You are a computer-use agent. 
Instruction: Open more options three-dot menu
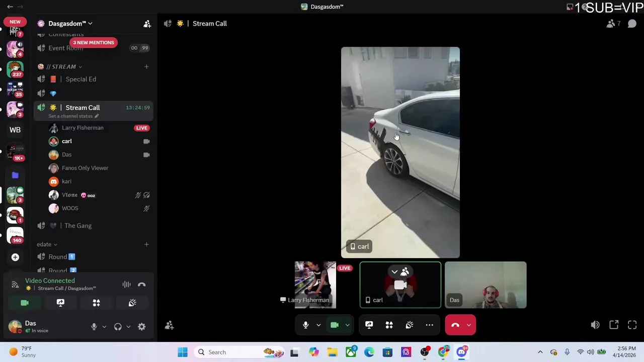pyautogui.click(x=429, y=325)
